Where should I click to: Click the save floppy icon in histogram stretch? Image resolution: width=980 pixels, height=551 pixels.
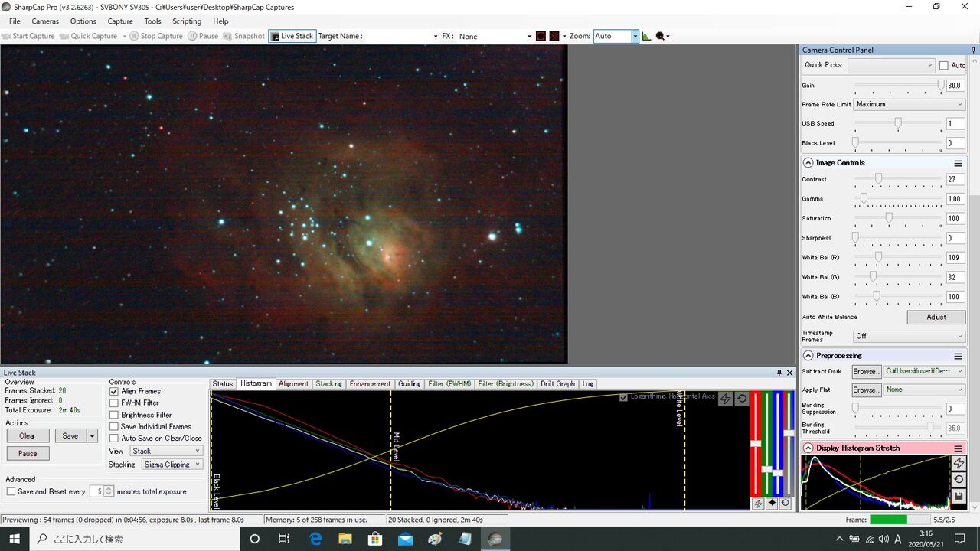point(959,497)
